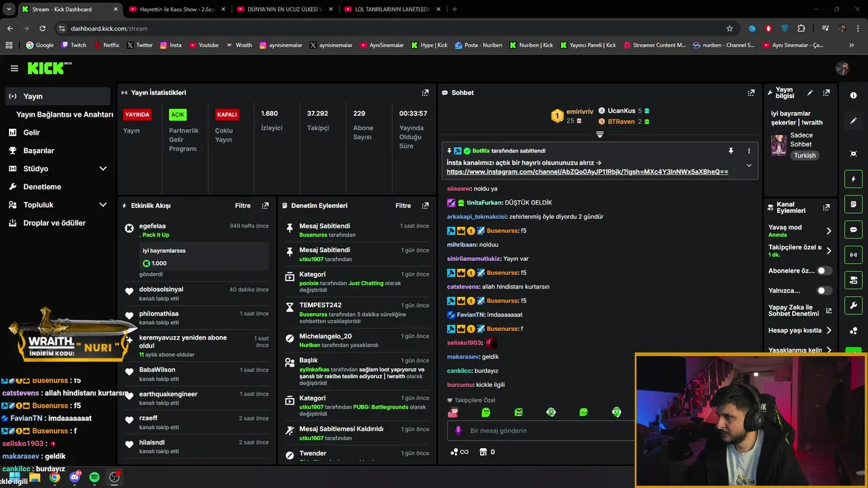Open the Yavaş mod settings arrow
This screenshot has width=868, height=488.
click(x=829, y=231)
